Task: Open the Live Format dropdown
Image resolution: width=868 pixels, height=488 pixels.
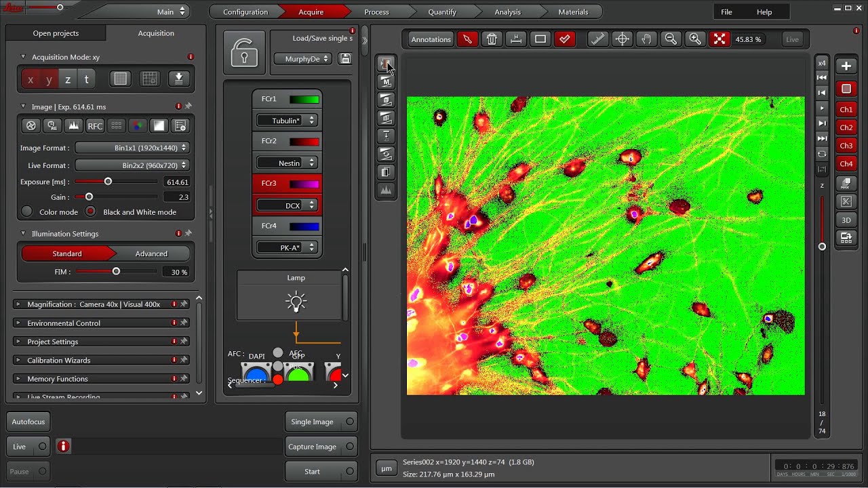Action: [132, 165]
